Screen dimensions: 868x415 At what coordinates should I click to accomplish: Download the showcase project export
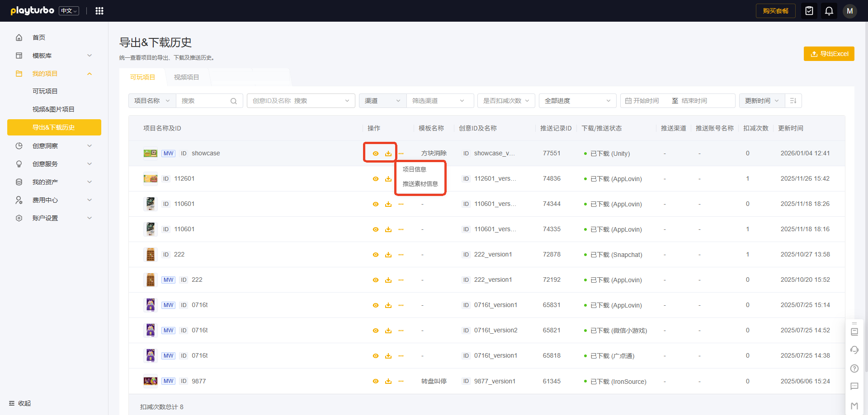point(388,154)
